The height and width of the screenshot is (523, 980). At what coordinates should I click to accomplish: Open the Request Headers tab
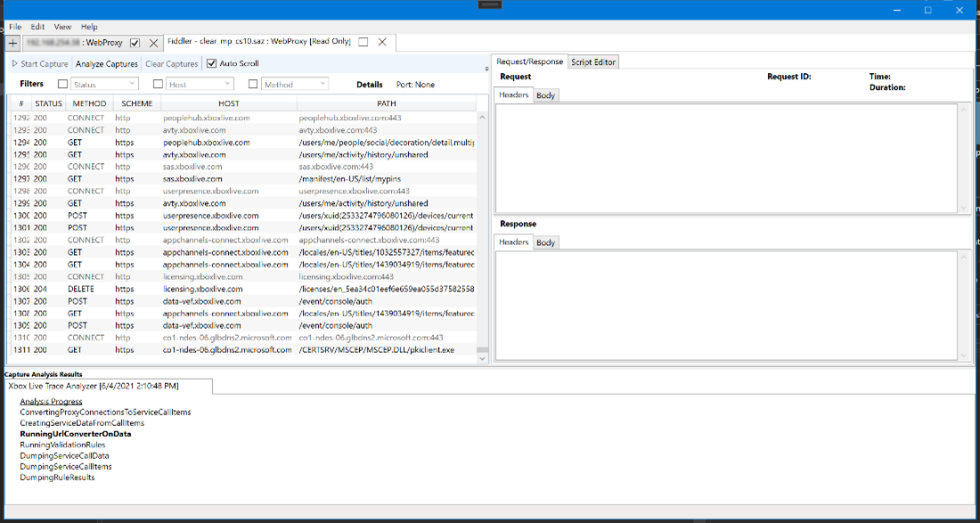(514, 95)
